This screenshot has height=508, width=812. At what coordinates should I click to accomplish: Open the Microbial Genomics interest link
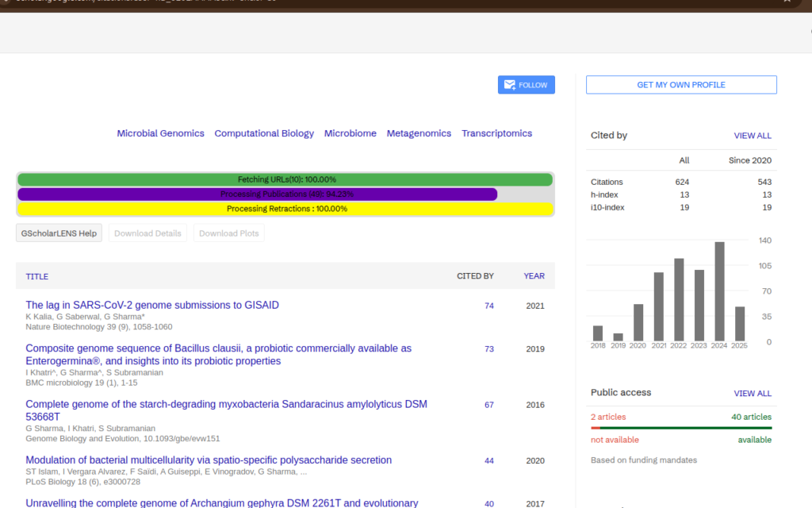(x=160, y=133)
